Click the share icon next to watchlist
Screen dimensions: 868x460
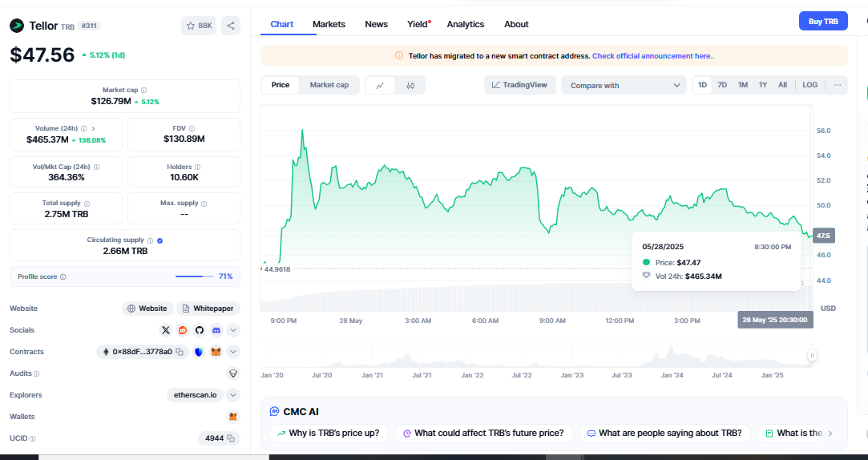tap(231, 26)
